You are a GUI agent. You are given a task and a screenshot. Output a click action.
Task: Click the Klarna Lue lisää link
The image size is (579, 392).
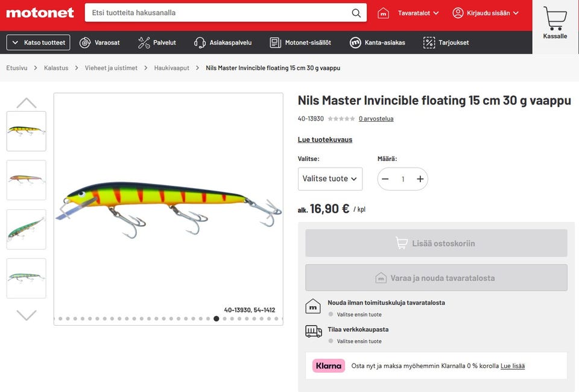513,366
